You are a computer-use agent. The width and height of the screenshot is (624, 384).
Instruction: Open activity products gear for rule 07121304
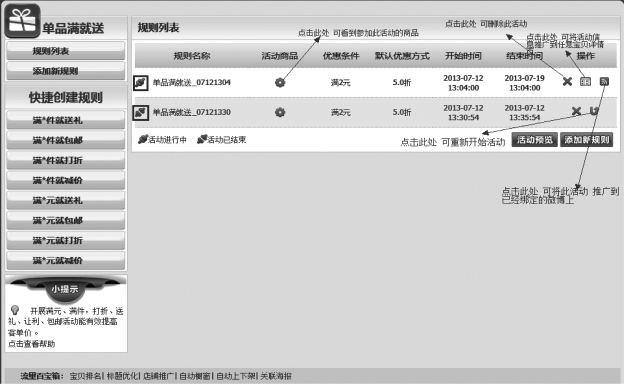(280, 82)
